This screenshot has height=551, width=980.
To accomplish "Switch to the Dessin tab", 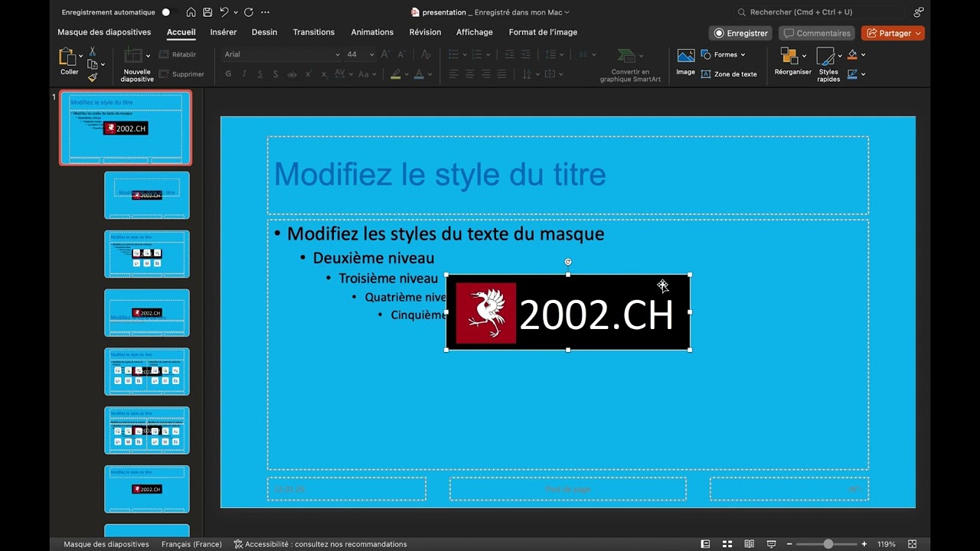I will click(x=264, y=32).
